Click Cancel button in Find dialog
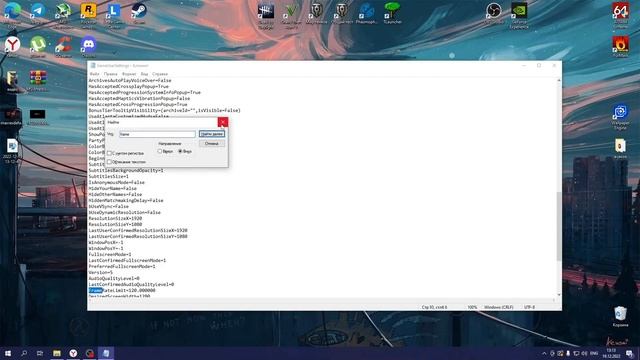 pos(212,144)
